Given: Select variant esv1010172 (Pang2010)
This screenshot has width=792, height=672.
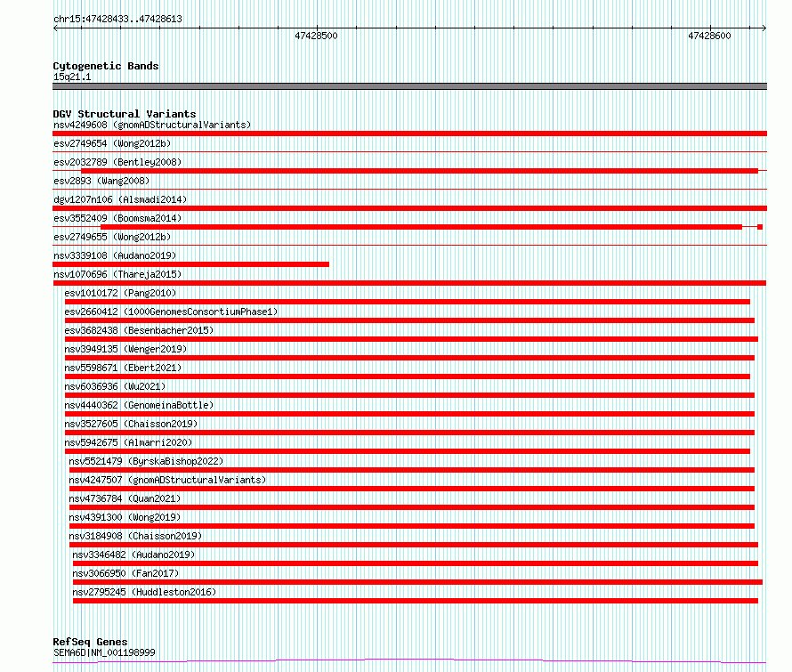Looking at the screenshot, I should pos(120,293).
